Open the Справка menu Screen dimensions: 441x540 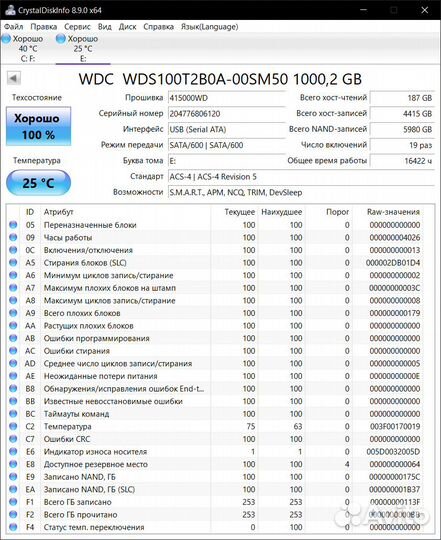[x=158, y=27]
